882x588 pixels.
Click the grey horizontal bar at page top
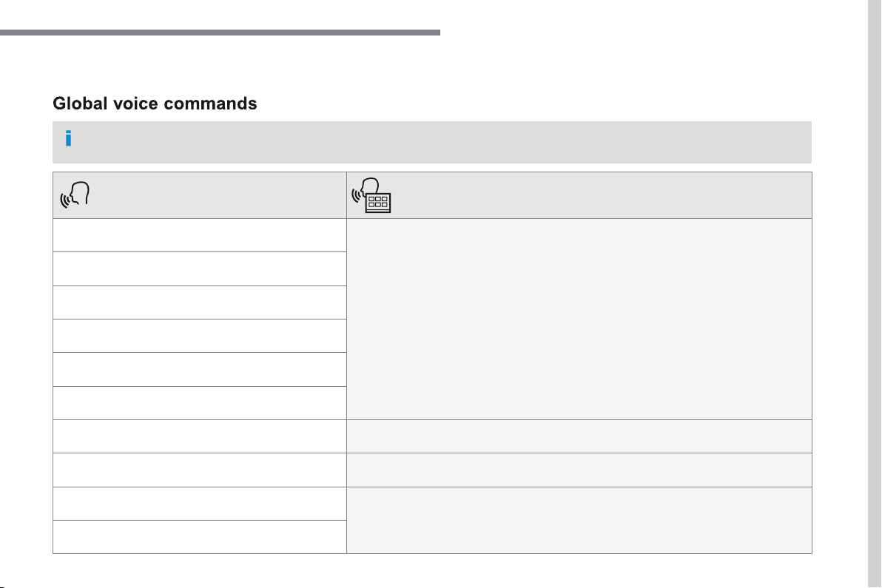(x=220, y=33)
